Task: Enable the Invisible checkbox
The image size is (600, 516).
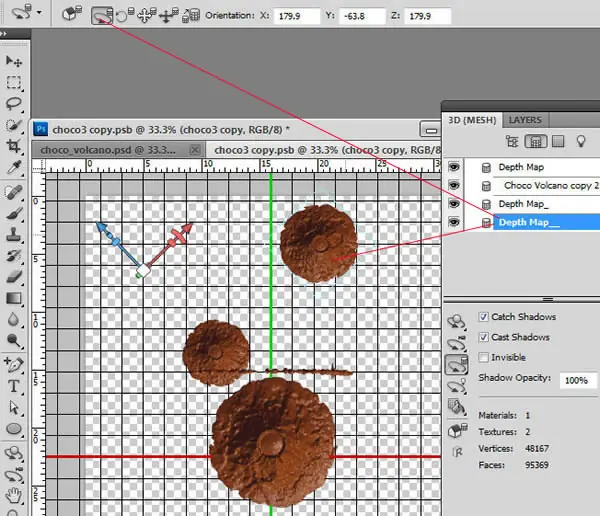Action: (x=483, y=358)
